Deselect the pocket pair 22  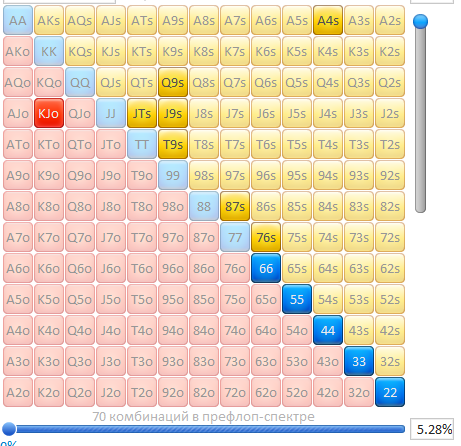click(x=390, y=392)
